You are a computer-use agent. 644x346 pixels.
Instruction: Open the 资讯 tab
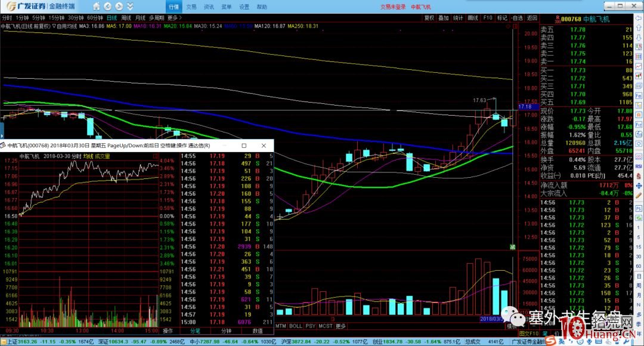click(x=209, y=7)
